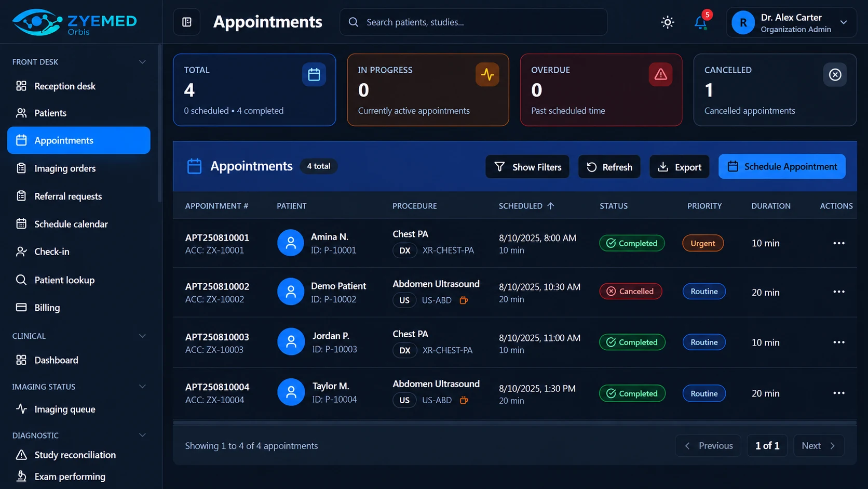
Task: Open actions menu for Jordan P. row
Action: pos(839,342)
